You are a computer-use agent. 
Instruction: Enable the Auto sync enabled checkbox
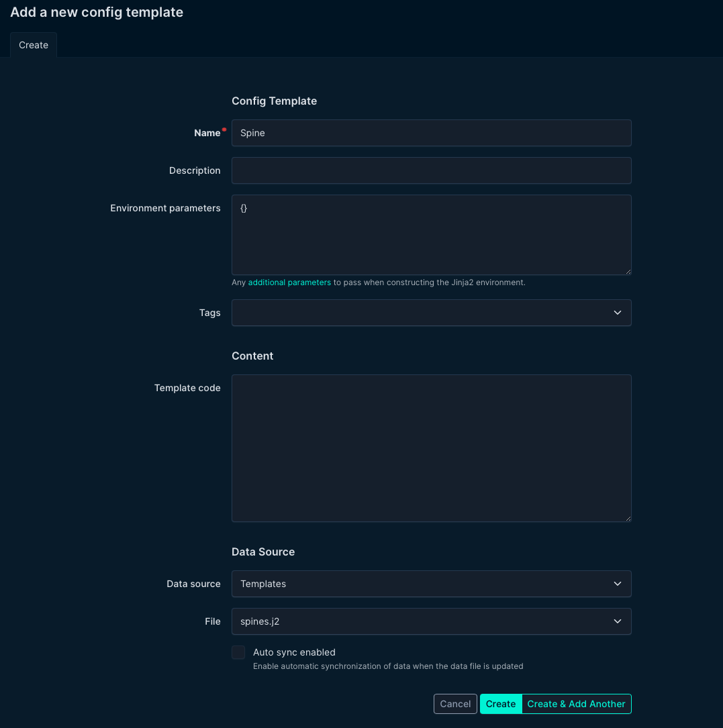[x=238, y=652]
